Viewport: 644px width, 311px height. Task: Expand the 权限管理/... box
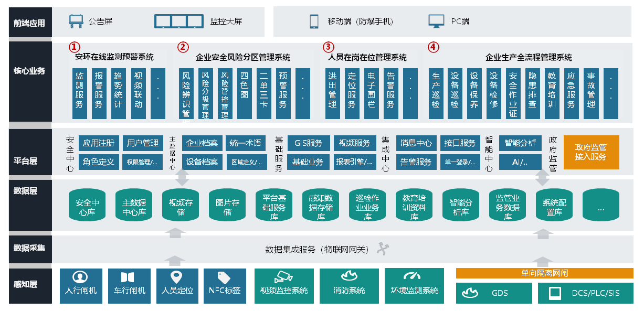(x=142, y=162)
